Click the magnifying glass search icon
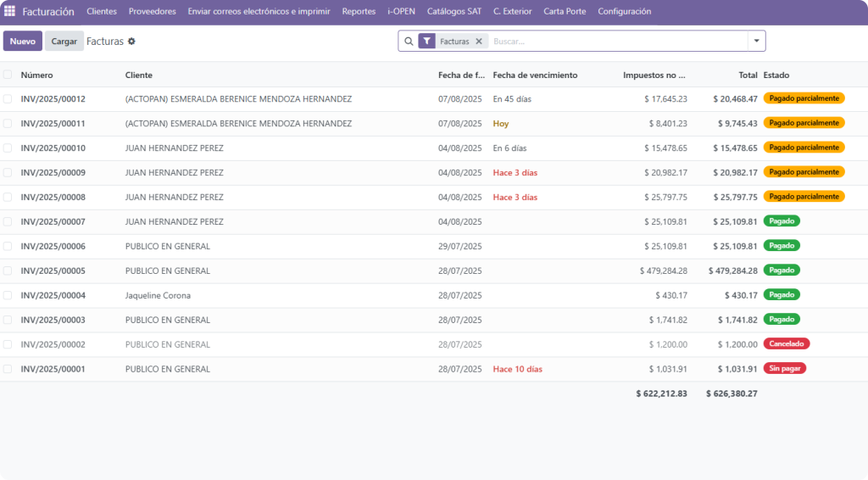Image resolution: width=868 pixels, height=480 pixels. (409, 41)
